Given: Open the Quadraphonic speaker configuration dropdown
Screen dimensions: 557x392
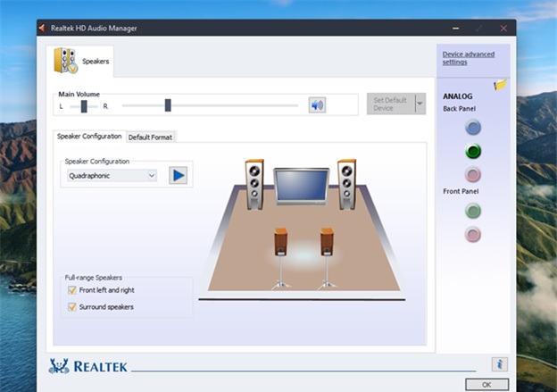Looking at the screenshot, I should point(112,176).
